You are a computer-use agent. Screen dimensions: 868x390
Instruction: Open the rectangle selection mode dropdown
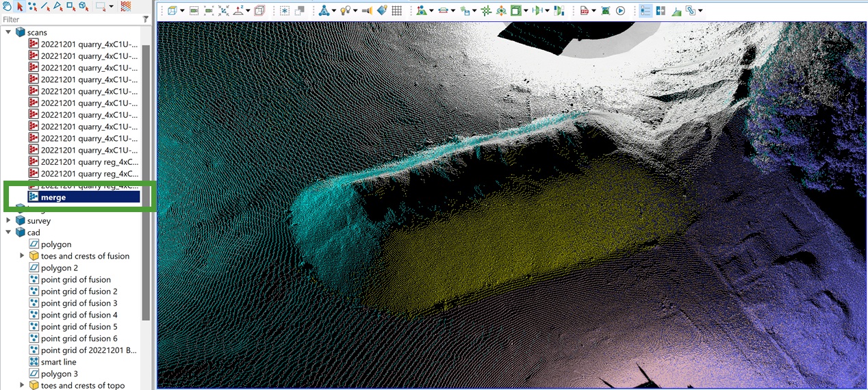112,6
